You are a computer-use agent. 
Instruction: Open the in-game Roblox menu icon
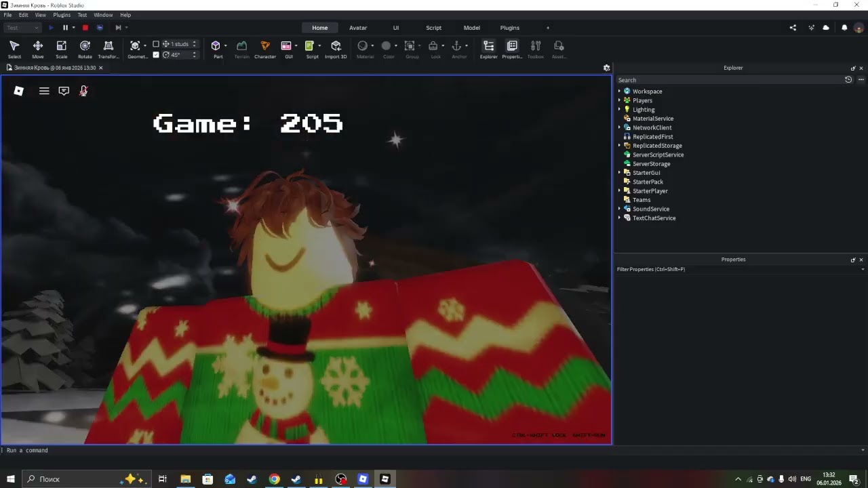(x=19, y=91)
